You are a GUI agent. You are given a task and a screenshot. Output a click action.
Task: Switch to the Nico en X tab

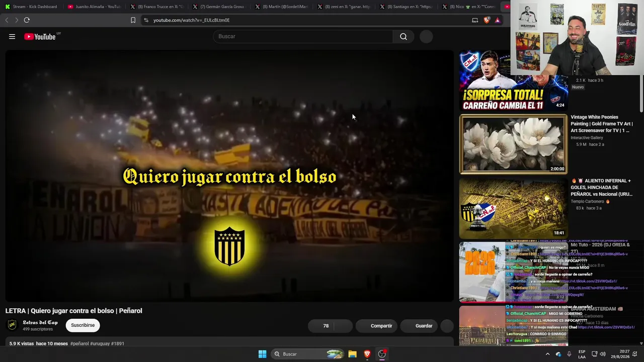point(468,7)
